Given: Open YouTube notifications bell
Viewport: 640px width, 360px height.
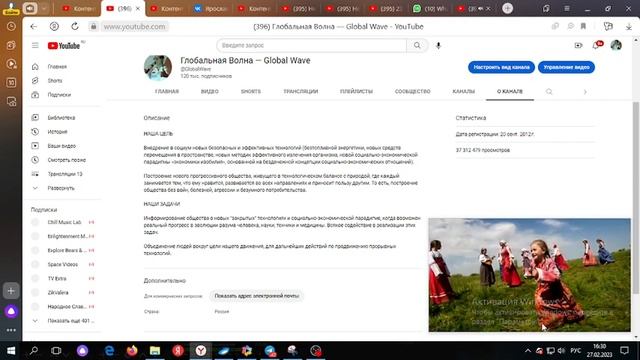Looking at the screenshot, I should [x=596, y=45].
